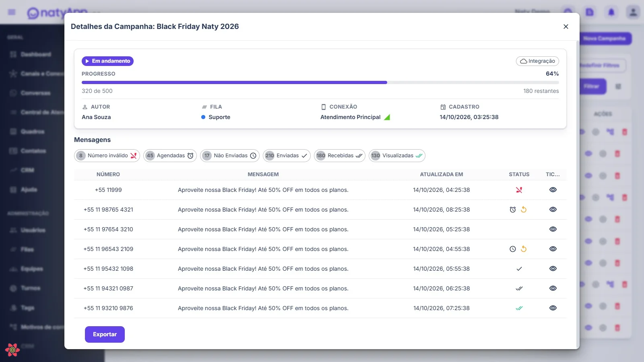This screenshot has width=644, height=362.
Task: Click author name Ana Souza
Action: point(96,117)
